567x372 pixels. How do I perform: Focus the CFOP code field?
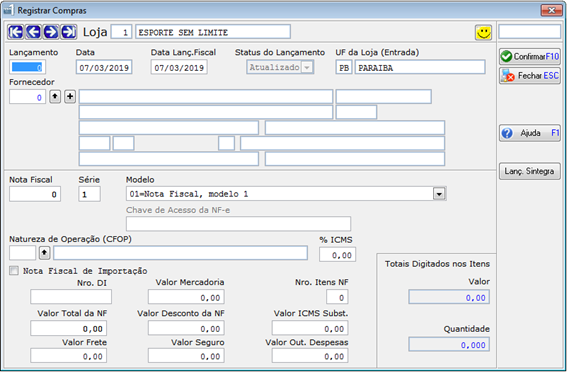22,253
